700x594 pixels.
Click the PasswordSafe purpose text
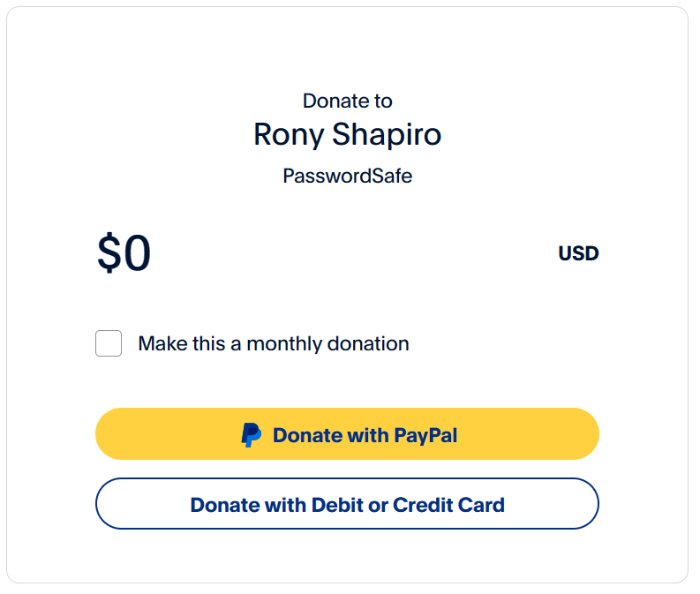[347, 176]
